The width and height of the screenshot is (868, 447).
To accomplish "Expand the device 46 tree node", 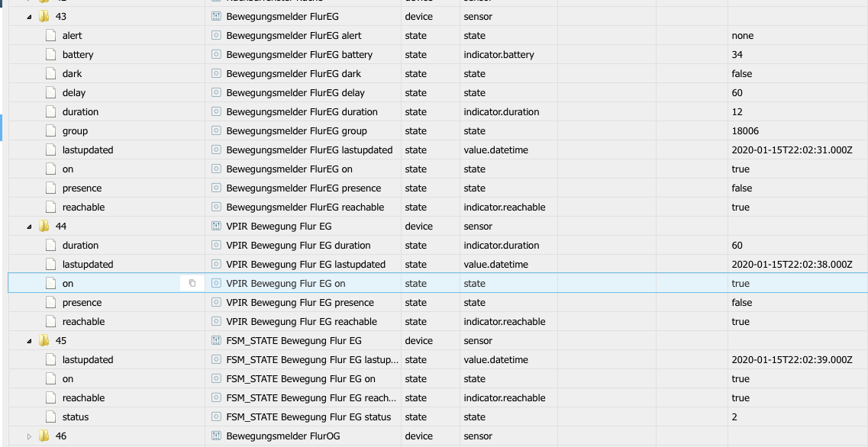I will point(29,436).
